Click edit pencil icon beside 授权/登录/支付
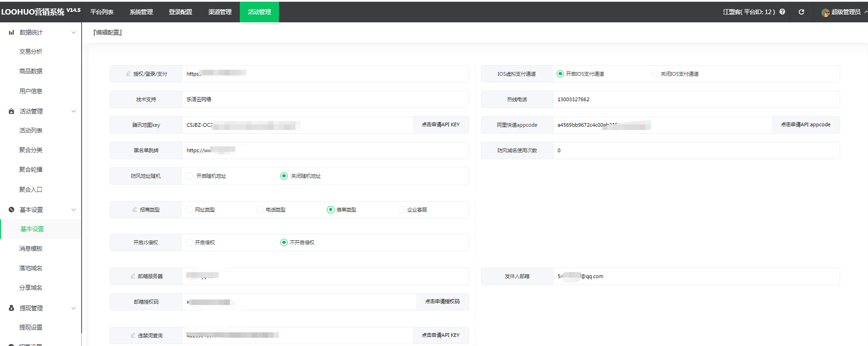This screenshot has width=868, height=346. (129, 73)
